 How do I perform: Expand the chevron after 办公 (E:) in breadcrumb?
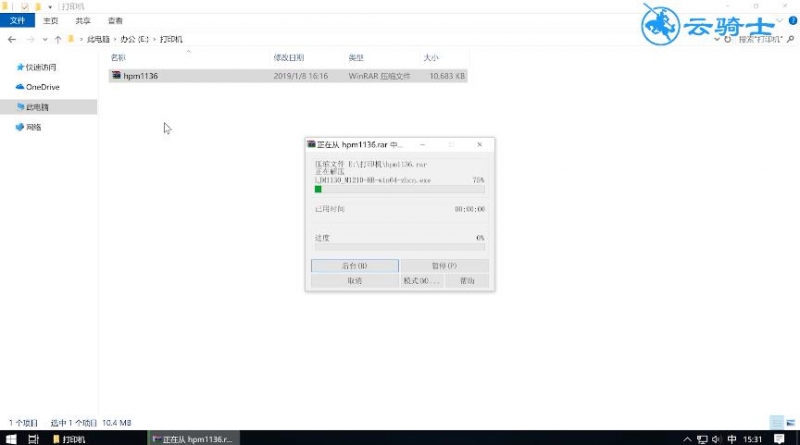(154, 39)
